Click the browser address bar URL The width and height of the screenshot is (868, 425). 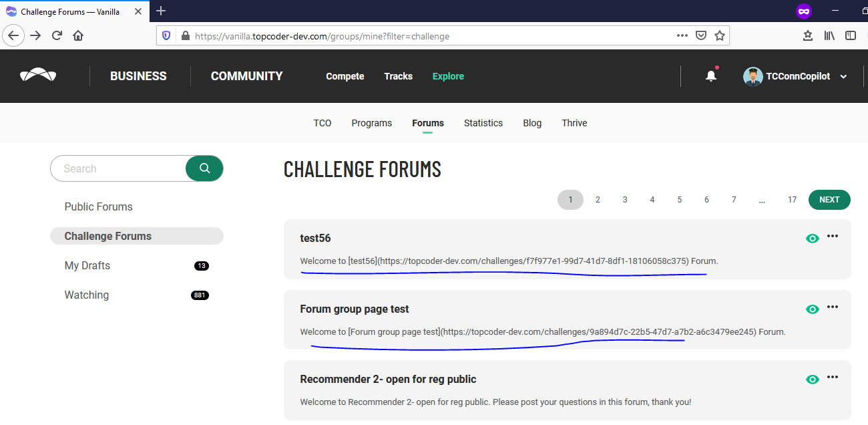(x=322, y=36)
